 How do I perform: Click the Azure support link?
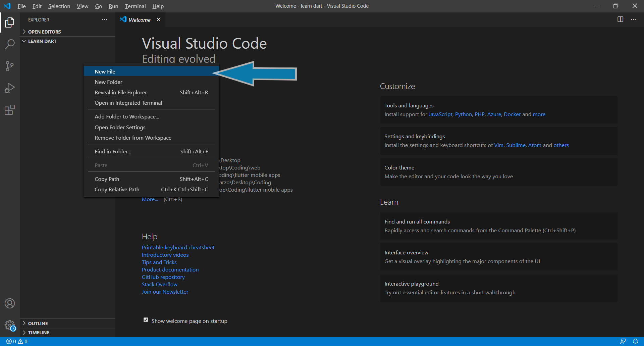pos(494,114)
